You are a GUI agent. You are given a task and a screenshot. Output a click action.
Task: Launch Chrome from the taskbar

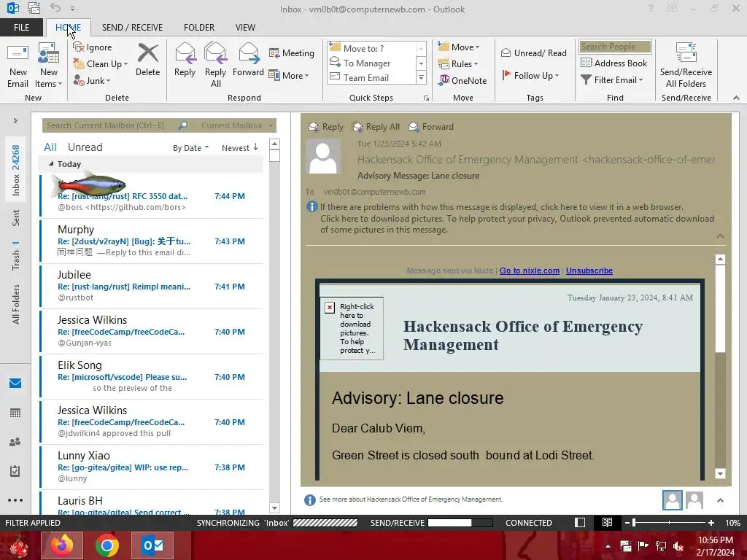pyautogui.click(x=107, y=545)
